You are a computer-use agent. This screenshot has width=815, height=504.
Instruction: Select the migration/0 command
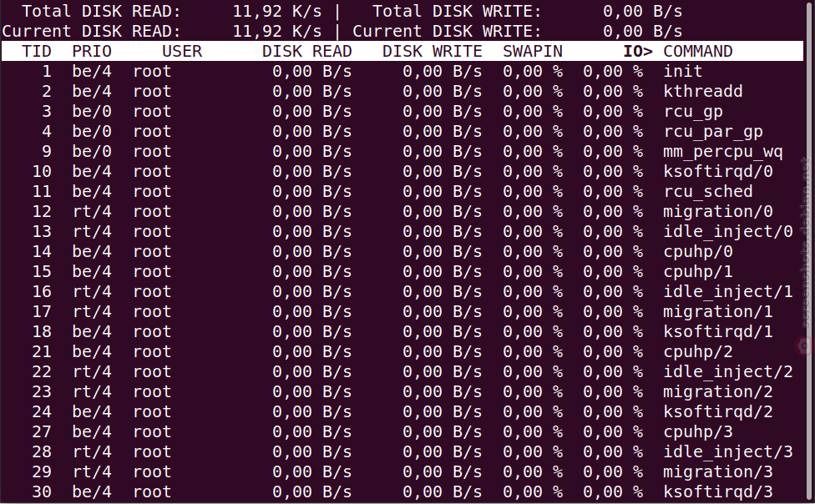pyautogui.click(x=718, y=211)
